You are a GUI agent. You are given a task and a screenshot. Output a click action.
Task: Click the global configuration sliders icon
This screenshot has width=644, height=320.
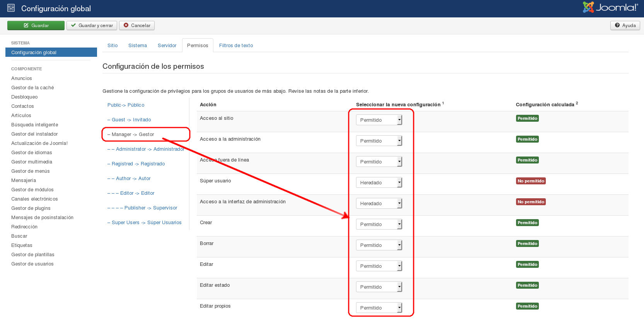[x=11, y=8]
